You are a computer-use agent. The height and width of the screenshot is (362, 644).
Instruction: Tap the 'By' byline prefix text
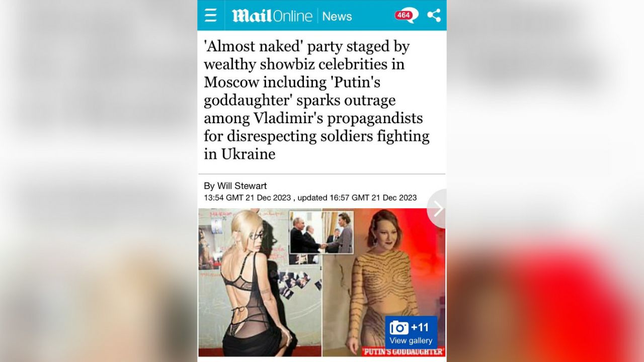[209, 186]
